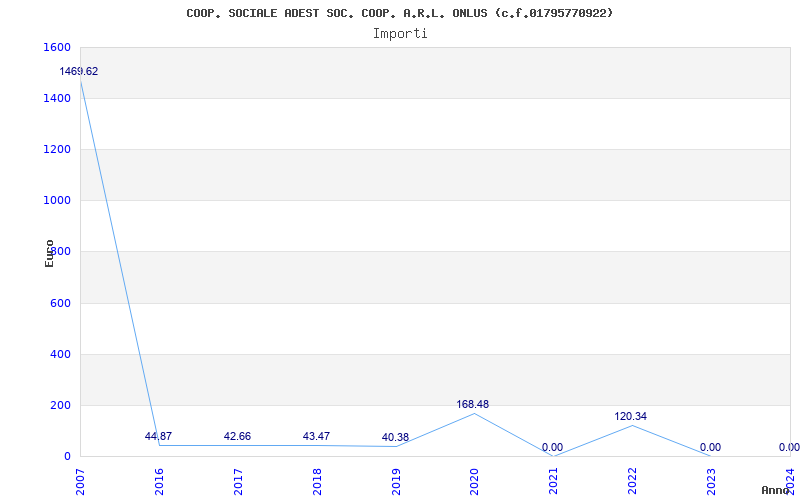Screen dimensions: 800x500
Task: Select the 2022 year axis label
Action: [x=632, y=480]
